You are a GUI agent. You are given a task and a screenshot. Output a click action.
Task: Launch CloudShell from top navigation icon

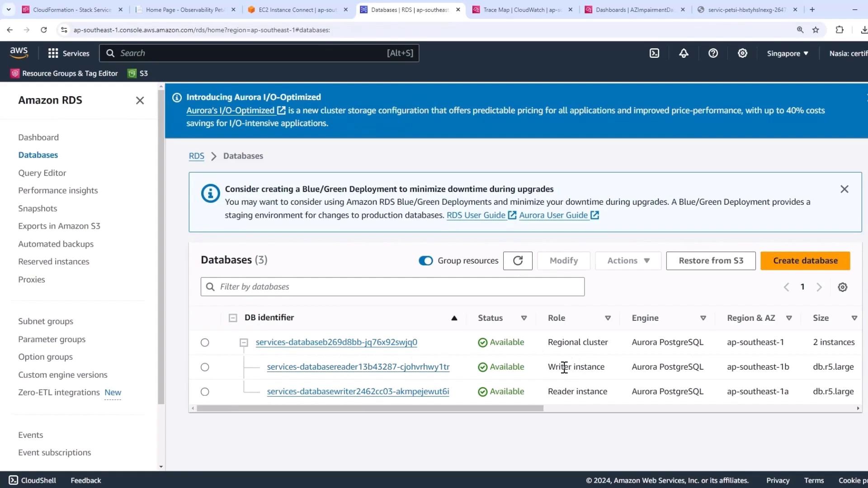click(654, 53)
